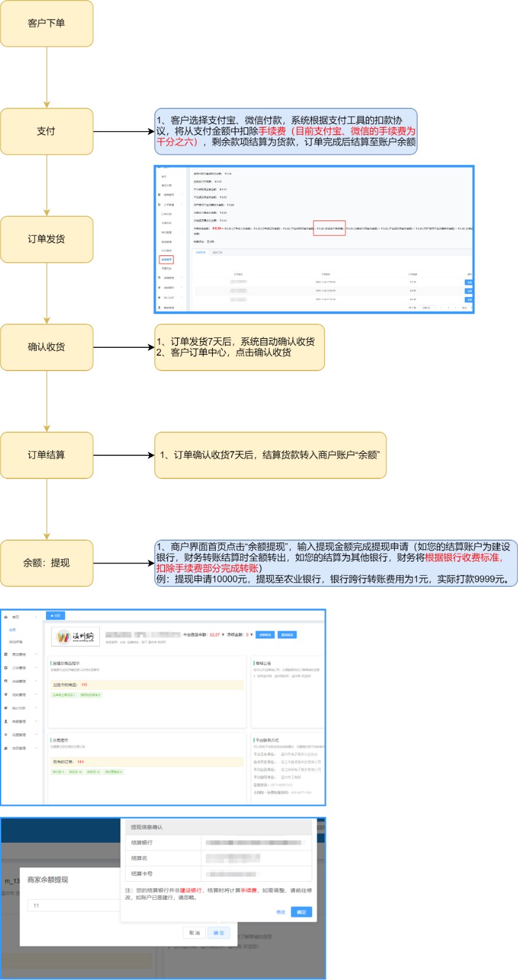Click the 提现信息确认 popup title
This screenshot has height=980, width=518.
click(147, 827)
